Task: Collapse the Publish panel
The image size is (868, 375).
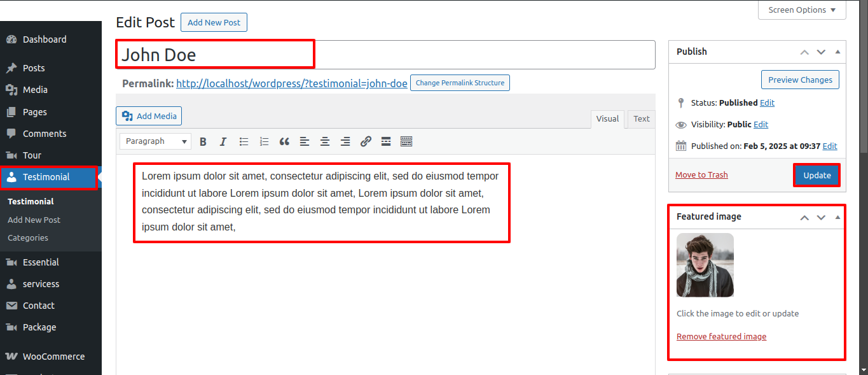Action: coord(837,52)
